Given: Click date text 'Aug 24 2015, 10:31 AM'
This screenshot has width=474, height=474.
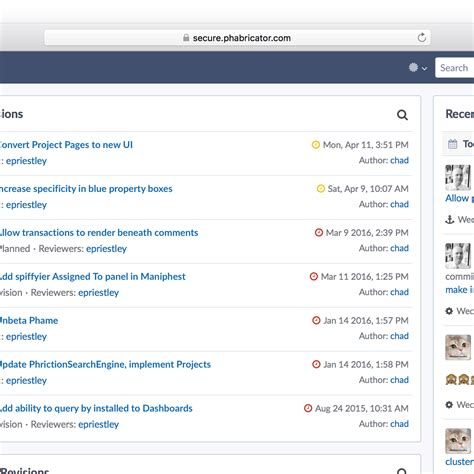Looking at the screenshot, I should [362, 408].
